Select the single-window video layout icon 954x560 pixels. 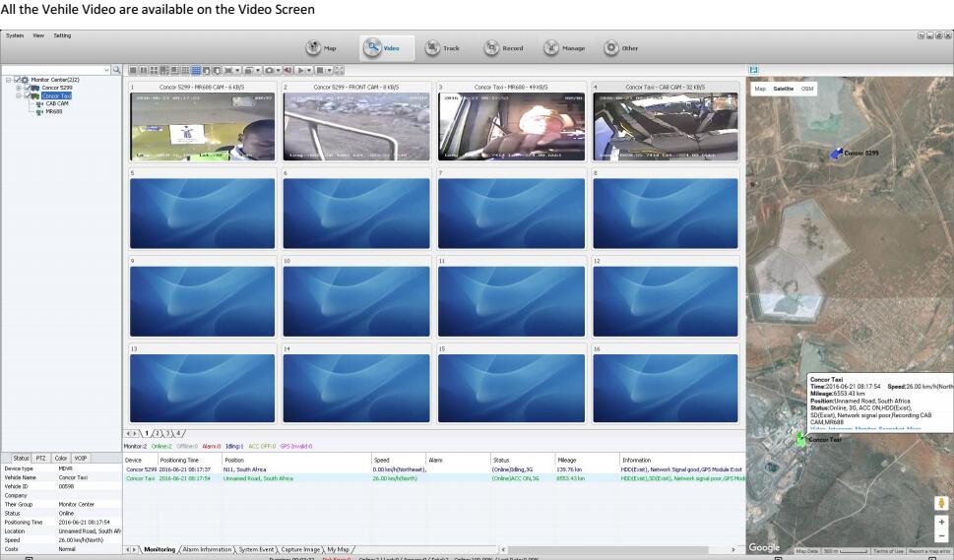[x=133, y=71]
